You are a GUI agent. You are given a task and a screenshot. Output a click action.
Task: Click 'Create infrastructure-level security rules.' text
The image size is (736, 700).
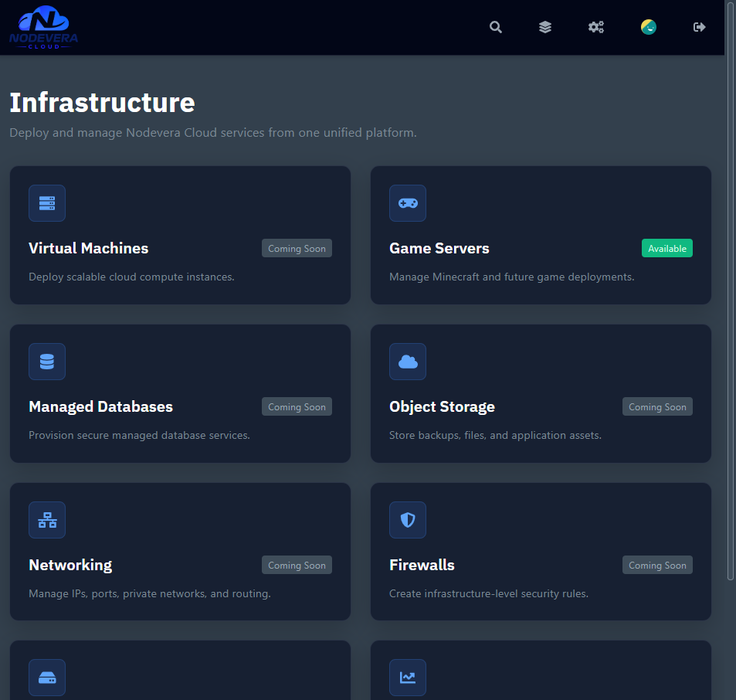click(x=489, y=593)
